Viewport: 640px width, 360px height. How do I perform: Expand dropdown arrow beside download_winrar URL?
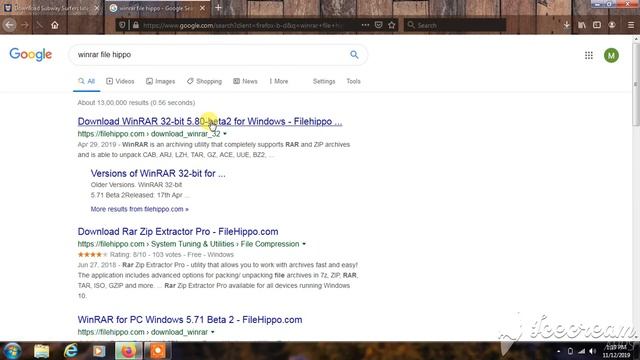[213, 332]
